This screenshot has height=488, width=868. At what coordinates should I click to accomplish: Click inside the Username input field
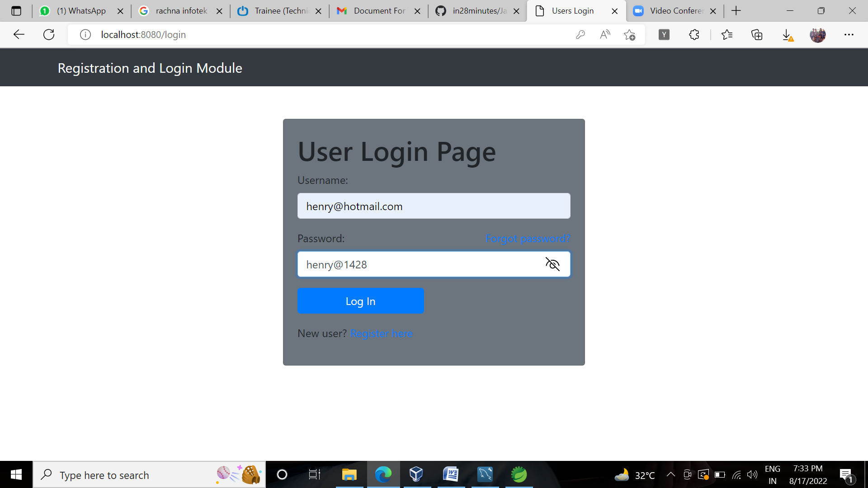(x=433, y=206)
